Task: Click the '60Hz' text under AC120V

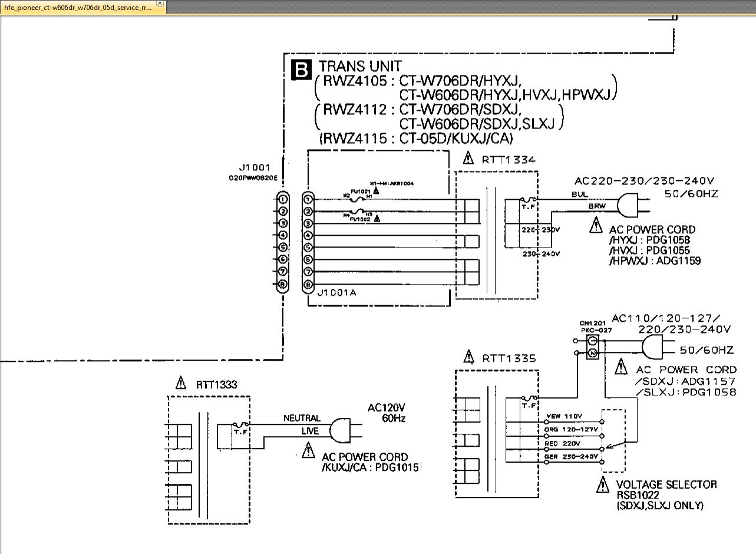Action: click(394, 418)
